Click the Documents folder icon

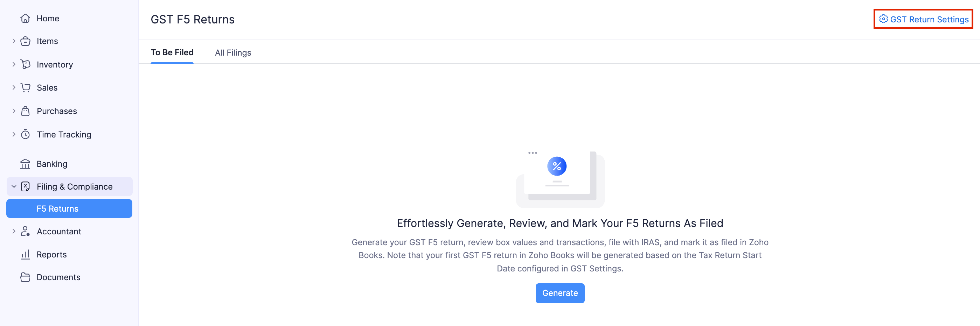tap(25, 277)
